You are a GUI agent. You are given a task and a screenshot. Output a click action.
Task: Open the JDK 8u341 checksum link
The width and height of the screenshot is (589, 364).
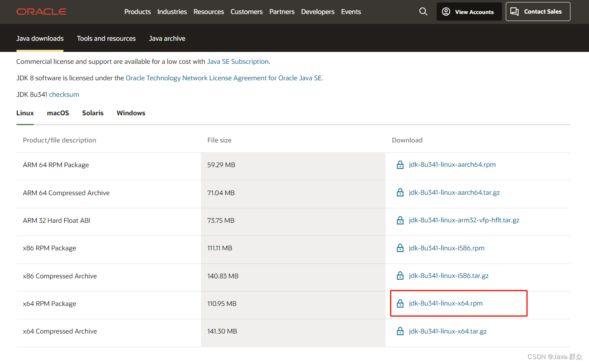click(64, 94)
